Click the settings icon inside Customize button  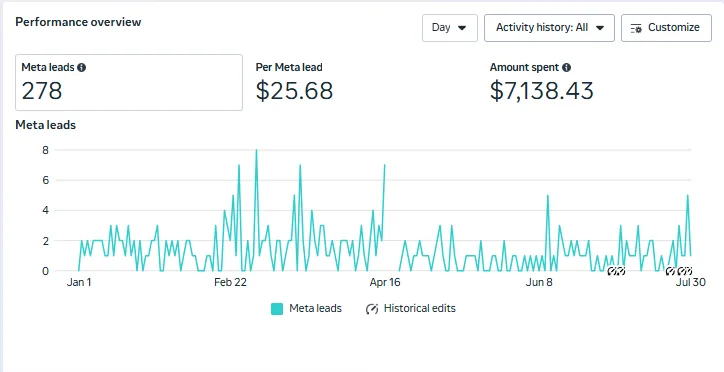pyautogui.click(x=636, y=28)
